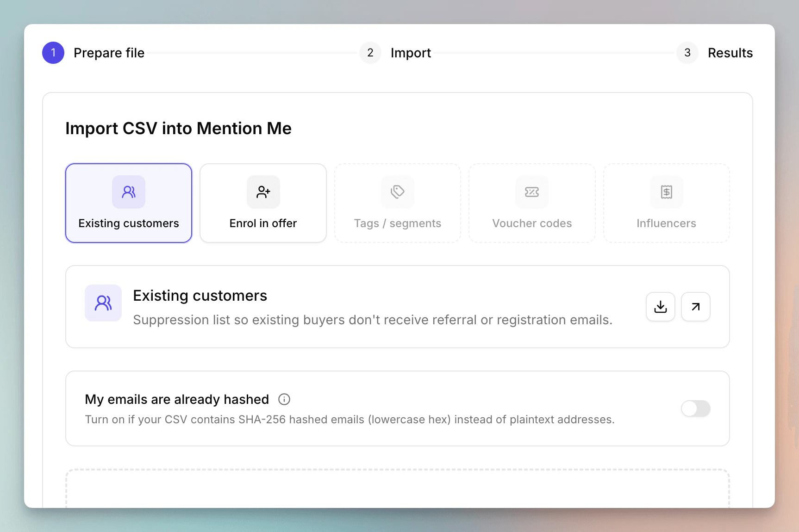Click the Results step label
This screenshot has height=532, width=799.
coord(730,53)
